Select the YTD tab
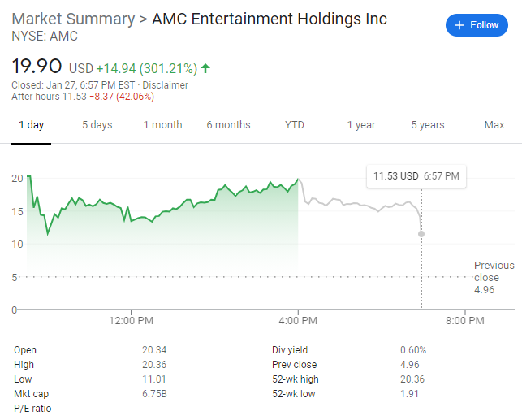Screen dimensions: 522x420 click(295, 125)
